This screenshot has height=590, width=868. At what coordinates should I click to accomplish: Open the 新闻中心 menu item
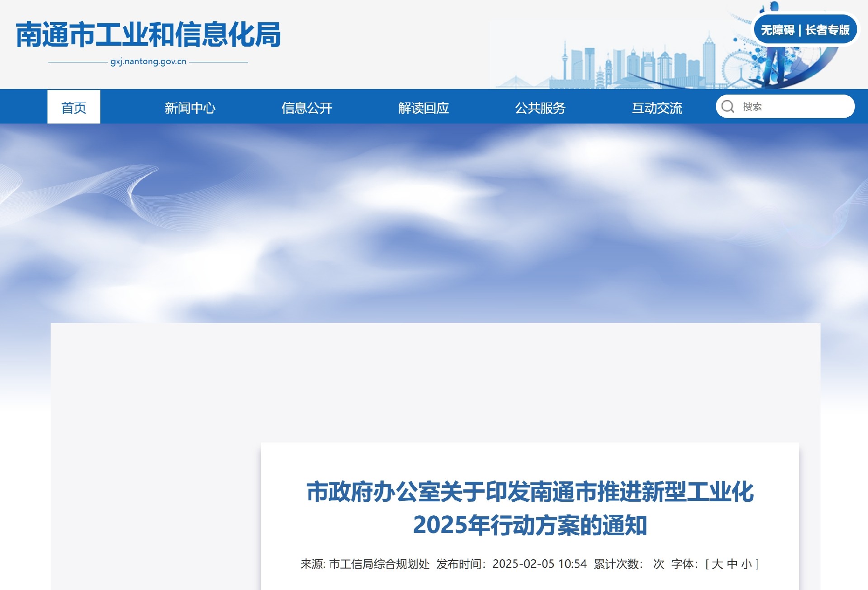190,108
